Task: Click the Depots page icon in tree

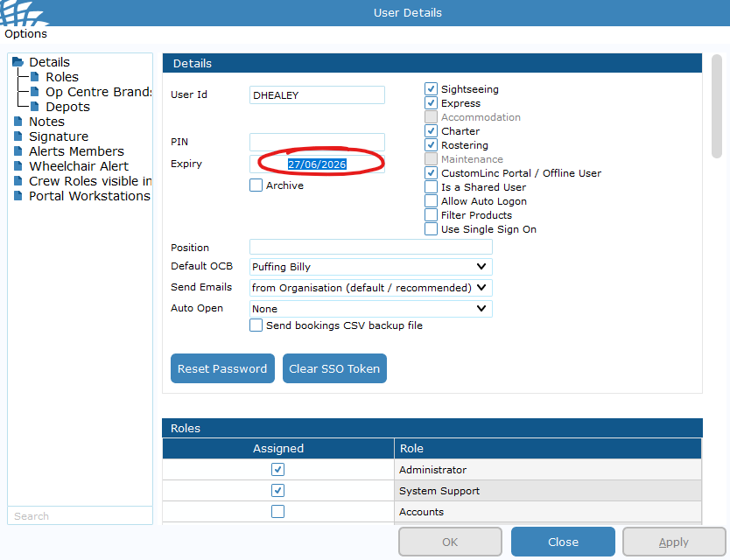Action: (35, 107)
